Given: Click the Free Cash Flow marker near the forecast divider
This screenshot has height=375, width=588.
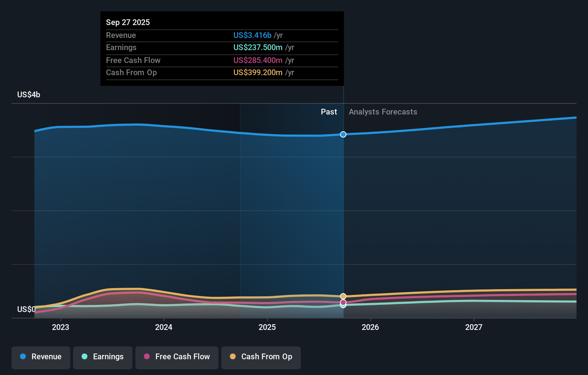Looking at the screenshot, I should [x=343, y=302].
